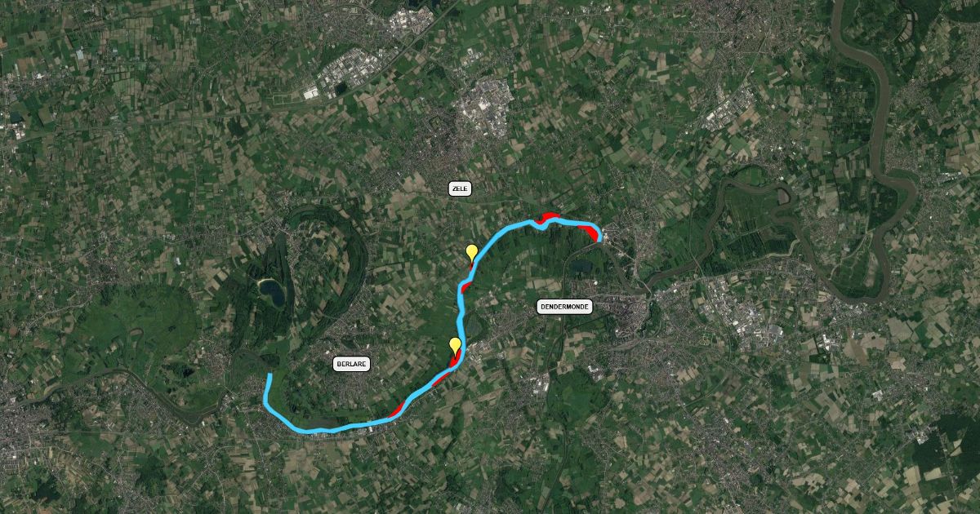Click the small blue lake northwest of BERLARE
Viewport: 980px width, 514px height.
(271, 291)
